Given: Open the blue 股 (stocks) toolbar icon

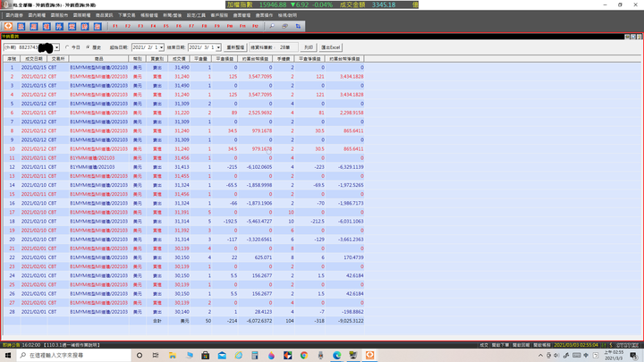Looking at the screenshot, I should tap(21, 26).
